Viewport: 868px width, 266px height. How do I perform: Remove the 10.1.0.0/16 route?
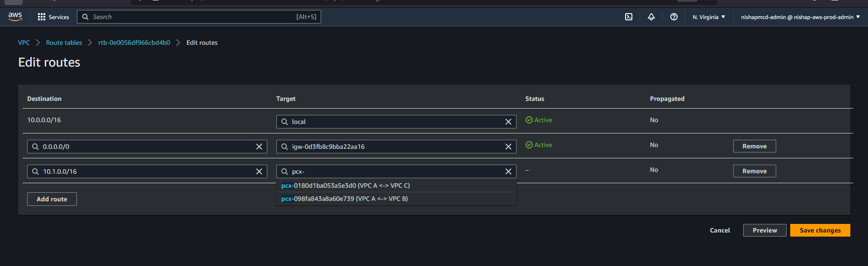pos(754,171)
